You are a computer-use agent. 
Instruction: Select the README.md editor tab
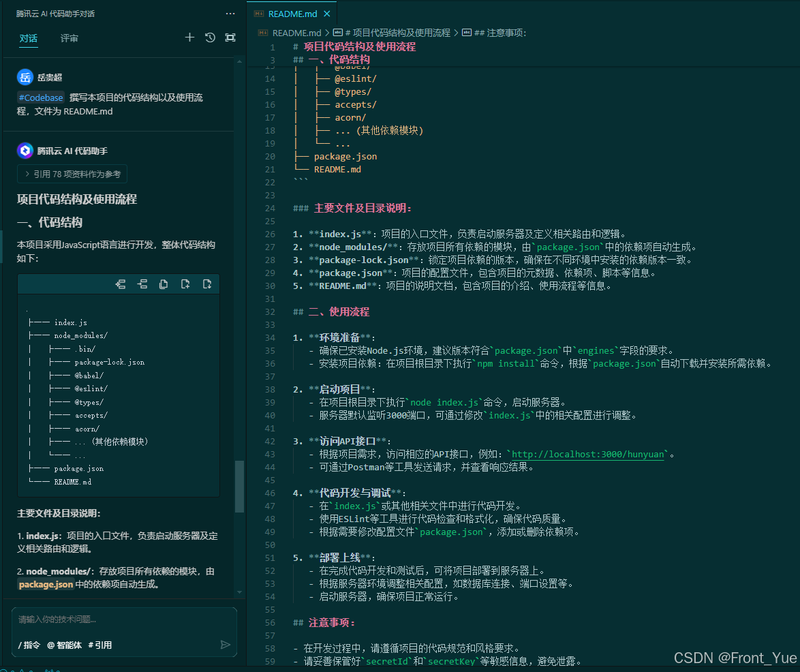point(292,14)
